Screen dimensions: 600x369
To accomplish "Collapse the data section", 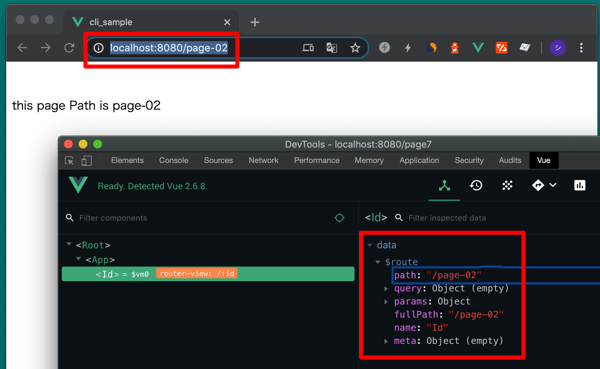I will click(370, 245).
